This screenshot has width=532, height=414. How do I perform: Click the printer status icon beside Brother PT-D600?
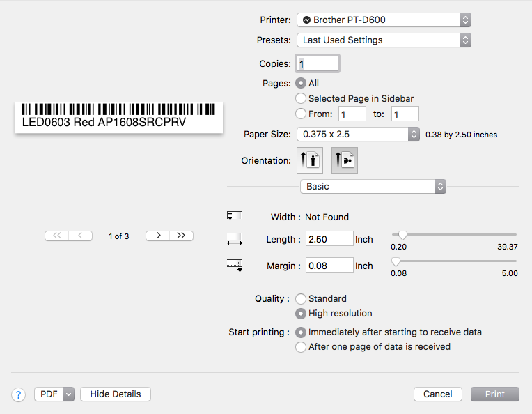(x=306, y=20)
